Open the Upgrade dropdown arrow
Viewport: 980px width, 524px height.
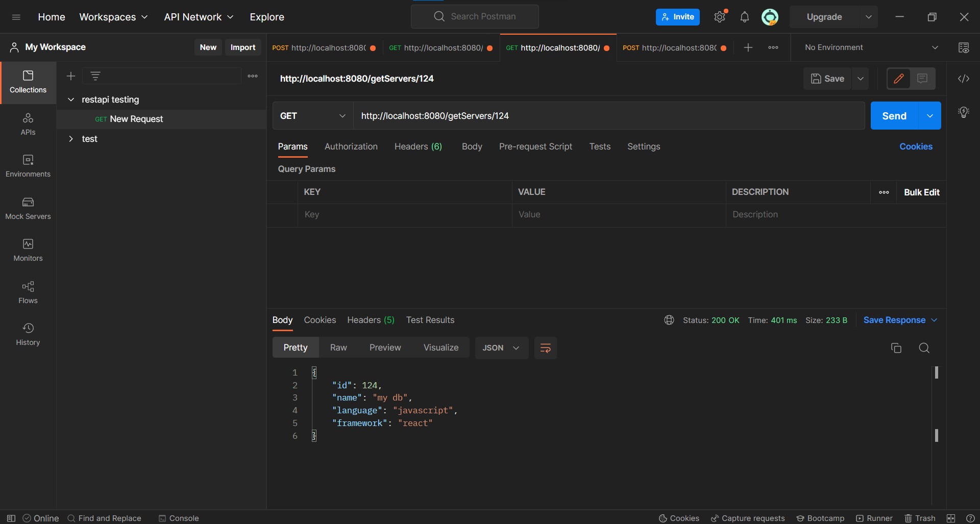(868, 17)
